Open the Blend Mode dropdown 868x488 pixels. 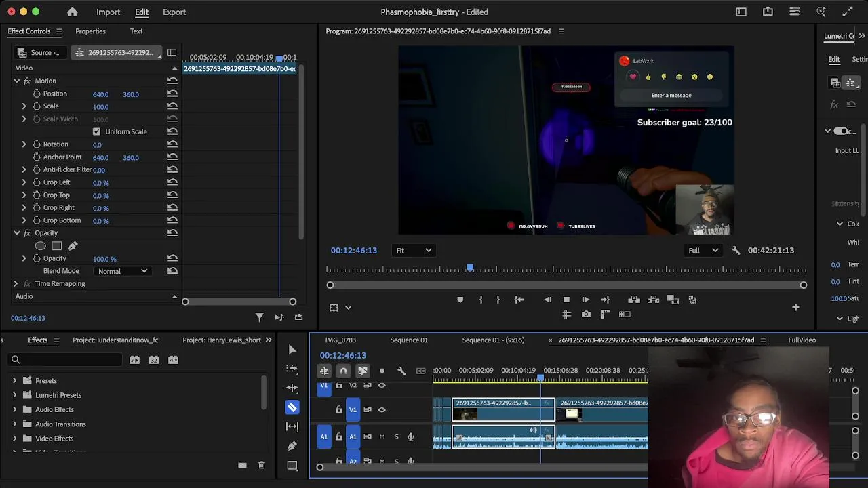[x=122, y=271]
